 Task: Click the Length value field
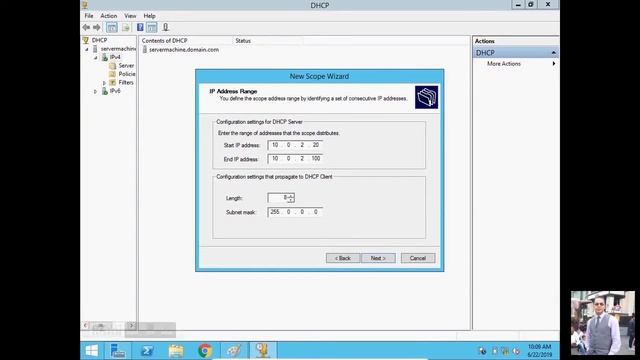278,198
